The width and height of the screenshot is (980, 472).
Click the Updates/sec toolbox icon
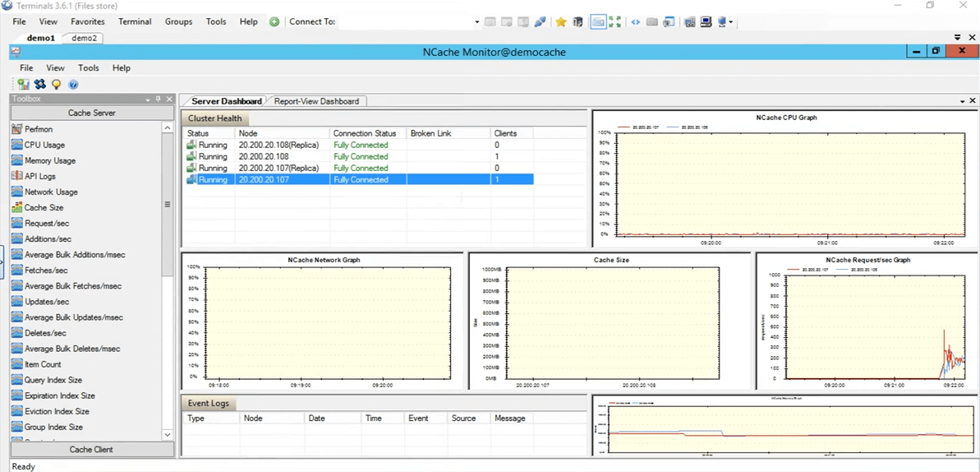(17, 301)
